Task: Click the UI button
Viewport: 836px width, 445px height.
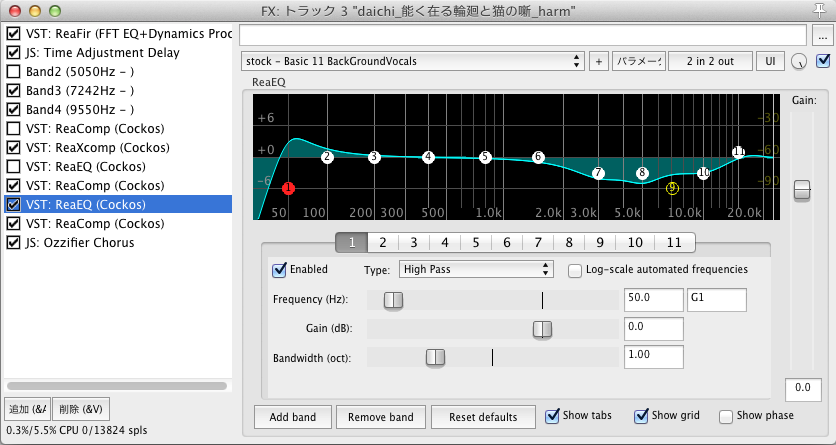Action: coord(770,61)
